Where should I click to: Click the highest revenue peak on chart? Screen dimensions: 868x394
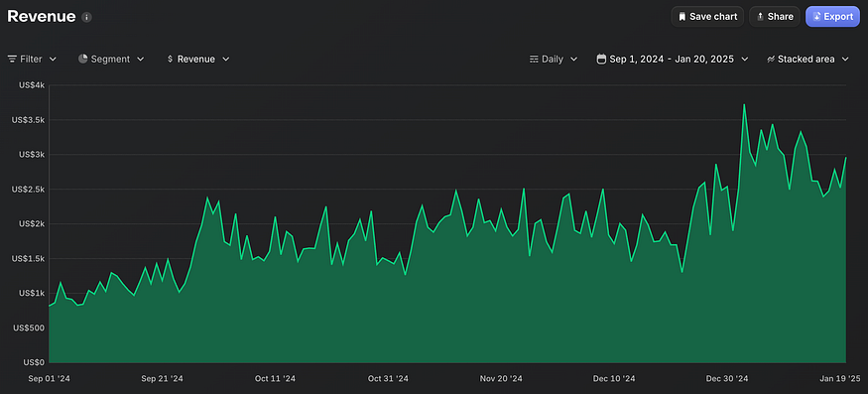coord(744,105)
